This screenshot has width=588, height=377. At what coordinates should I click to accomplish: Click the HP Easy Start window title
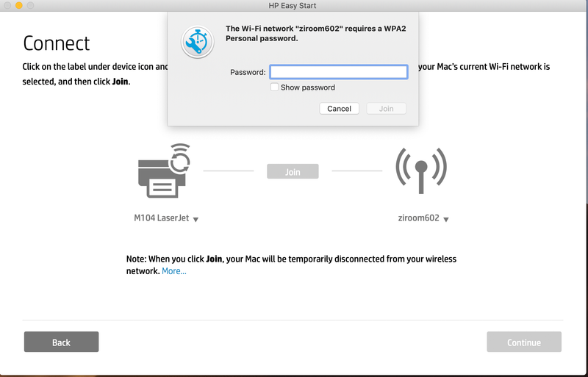click(x=292, y=6)
